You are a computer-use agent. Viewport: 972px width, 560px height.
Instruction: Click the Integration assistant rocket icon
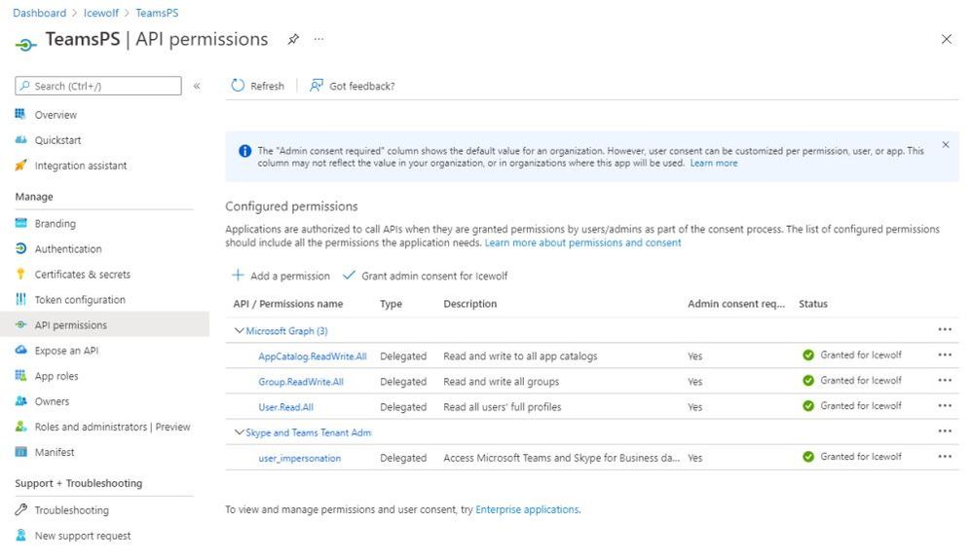pos(20,165)
